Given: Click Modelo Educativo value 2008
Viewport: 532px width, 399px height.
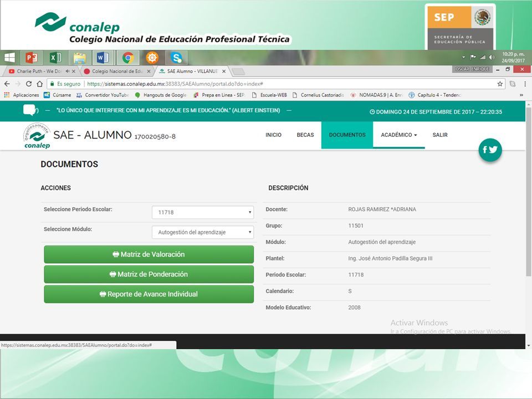Looking at the screenshot, I should [354, 308].
